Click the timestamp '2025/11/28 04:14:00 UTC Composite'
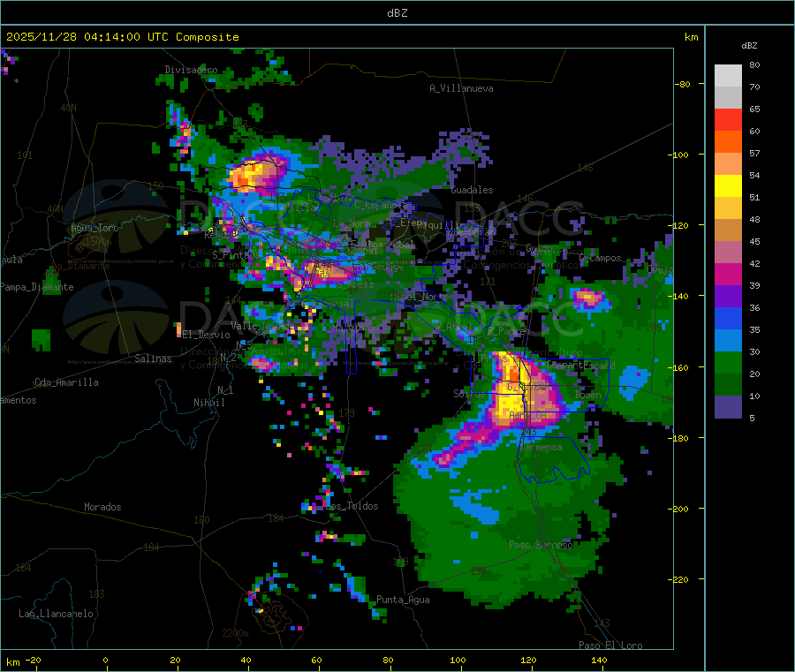The height and width of the screenshot is (672, 795). click(x=122, y=37)
